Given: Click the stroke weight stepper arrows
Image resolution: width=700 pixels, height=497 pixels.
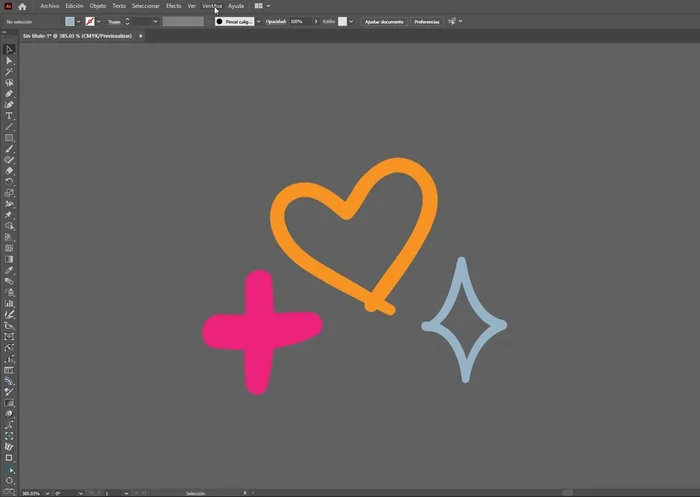Looking at the screenshot, I should point(127,21).
